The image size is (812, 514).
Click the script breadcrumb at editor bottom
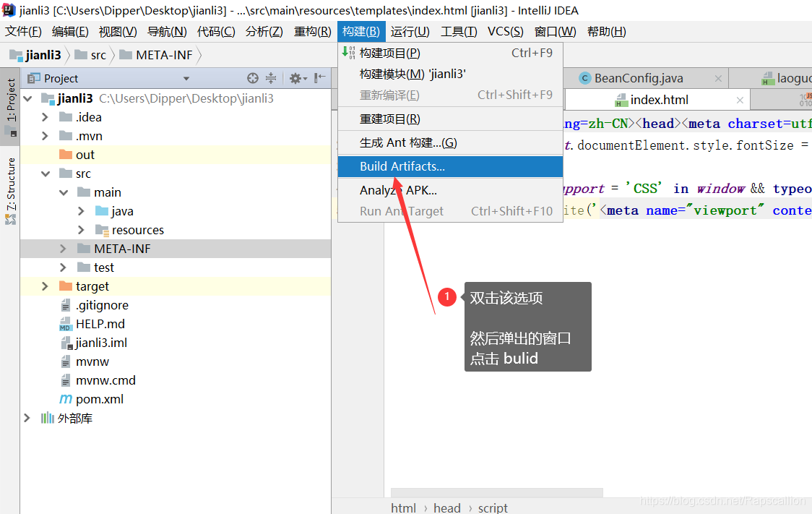493,507
